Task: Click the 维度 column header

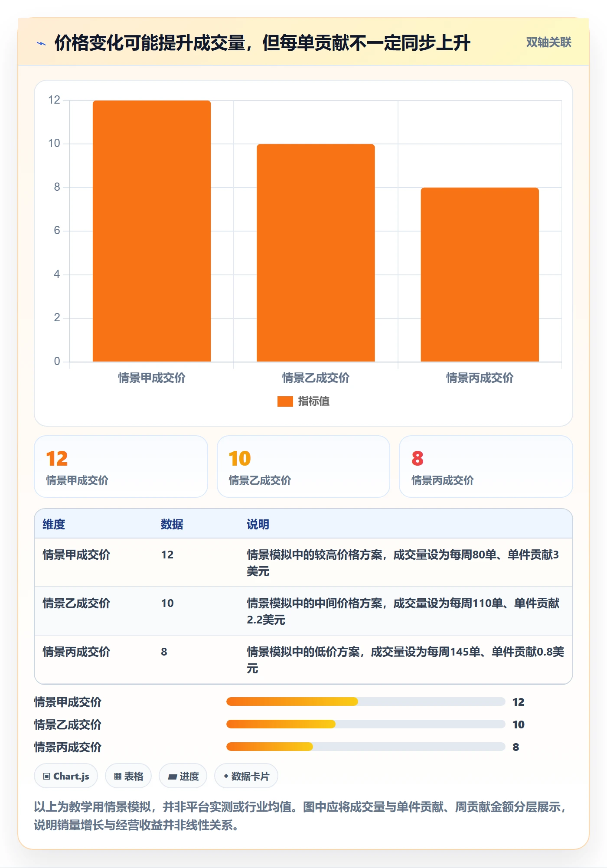Action: click(x=54, y=524)
